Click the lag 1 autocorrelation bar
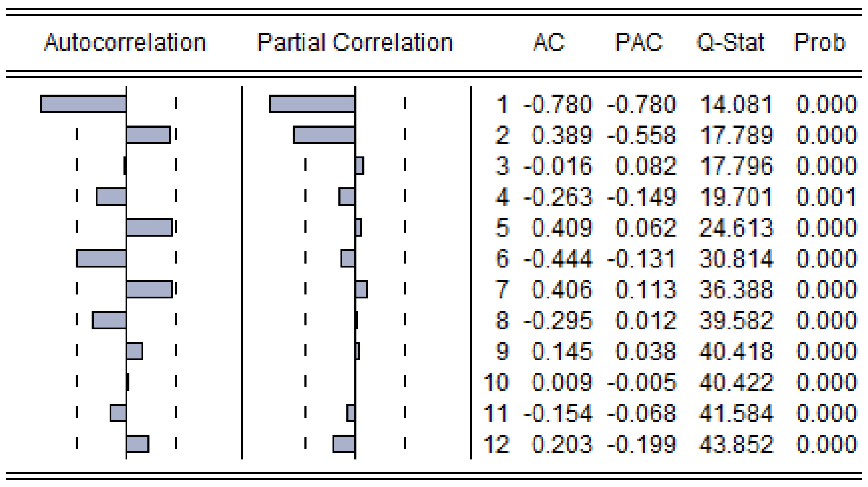This screenshot has width=868, height=487. (x=83, y=104)
